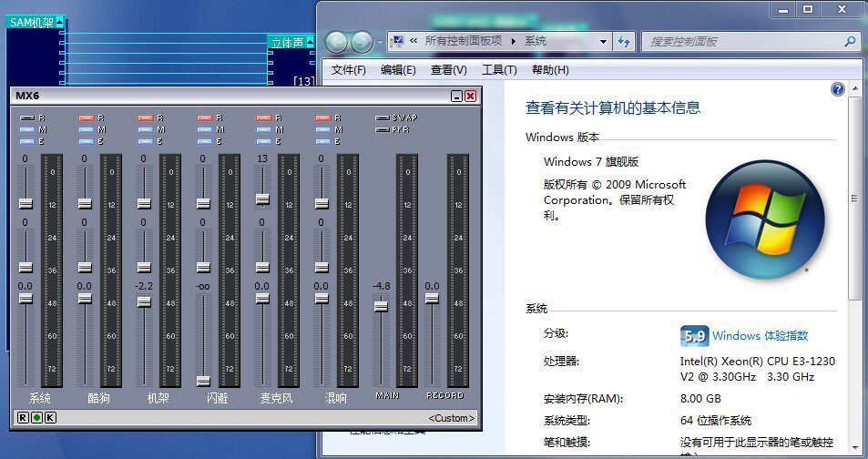Click the 8.00 GB installed memory value
868x459 pixels.
click(700, 399)
